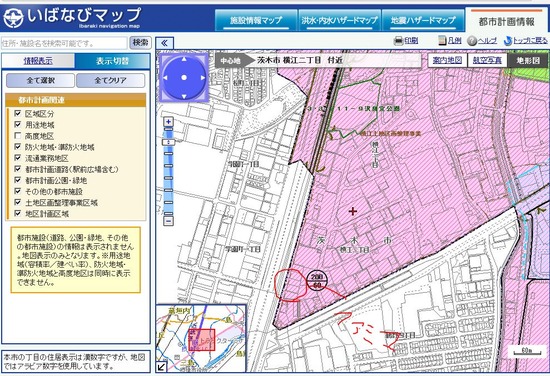Collapse the overview mini-map with arrow icon
This screenshot has height=376, width=550.
point(161,367)
